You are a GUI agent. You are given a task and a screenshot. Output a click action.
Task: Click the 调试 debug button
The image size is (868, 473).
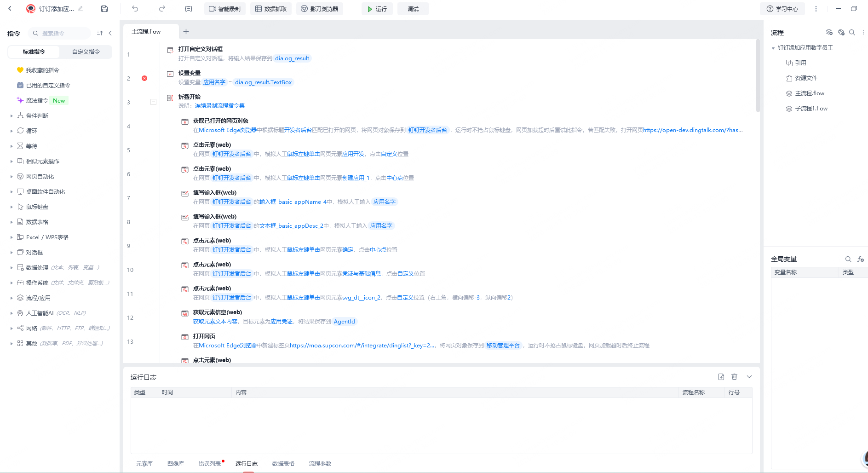[413, 9]
